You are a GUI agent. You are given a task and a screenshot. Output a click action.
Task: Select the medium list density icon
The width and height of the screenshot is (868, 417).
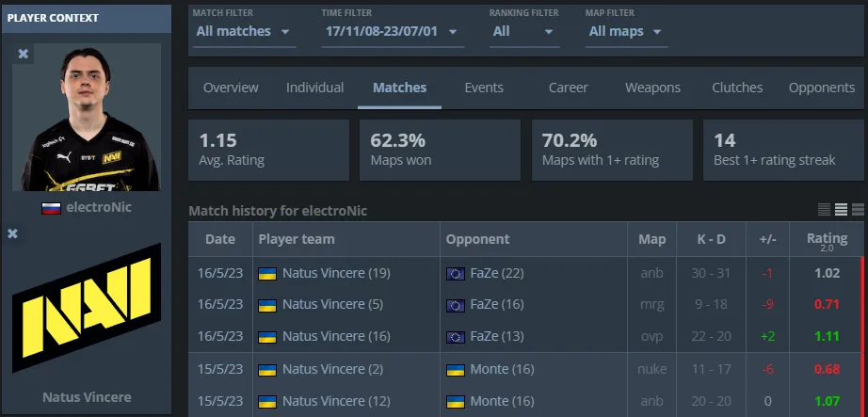point(842,209)
